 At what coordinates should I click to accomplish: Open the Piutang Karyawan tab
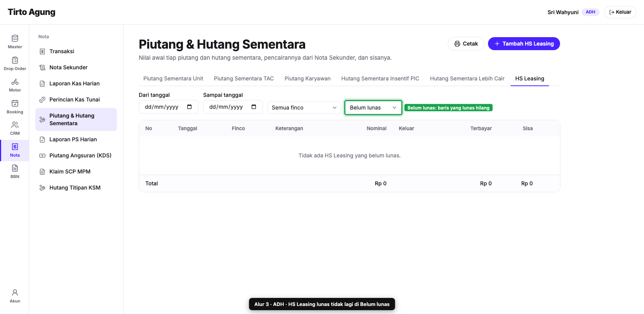coord(307,78)
